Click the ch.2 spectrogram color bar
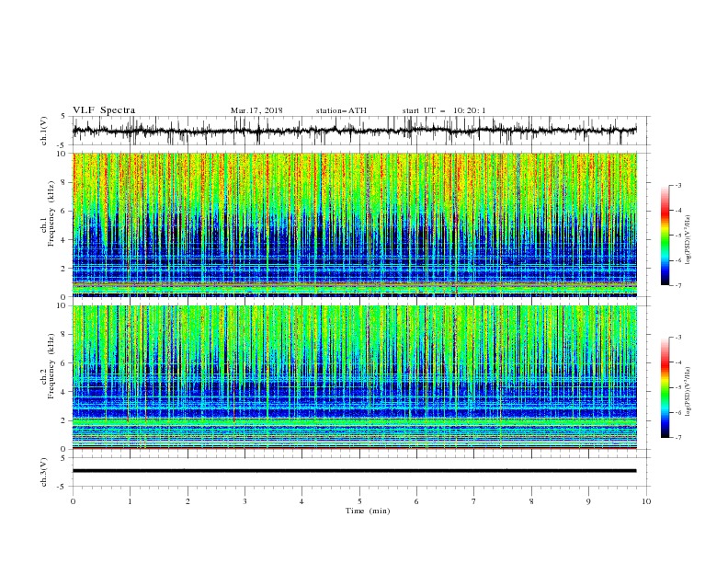 (665, 387)
